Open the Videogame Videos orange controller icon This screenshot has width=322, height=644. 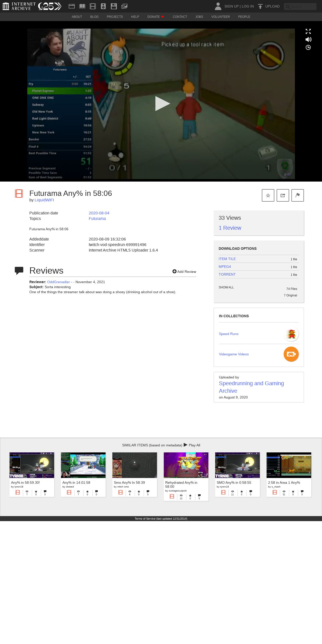(x=291, y=354)
